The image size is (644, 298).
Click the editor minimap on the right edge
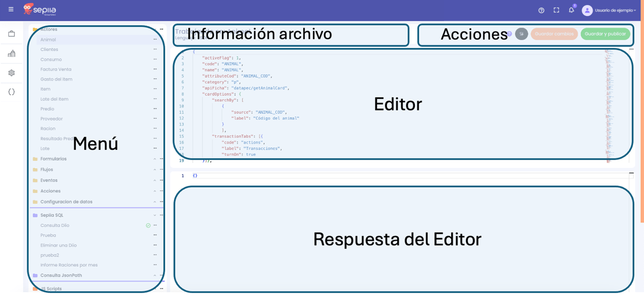point(609,106)
